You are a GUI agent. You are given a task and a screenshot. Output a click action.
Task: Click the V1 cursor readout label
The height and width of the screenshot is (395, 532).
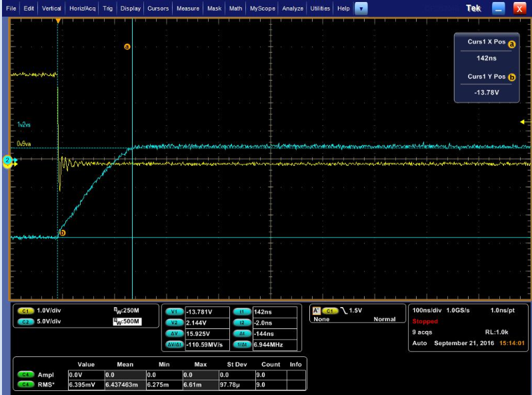click(x=174, y=311)
